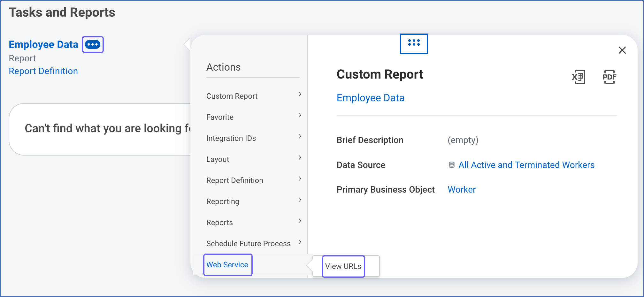Click the database icon beside All Active and Terminated Workers
This screenshot has height=297, width=644.
coord(451,165)
